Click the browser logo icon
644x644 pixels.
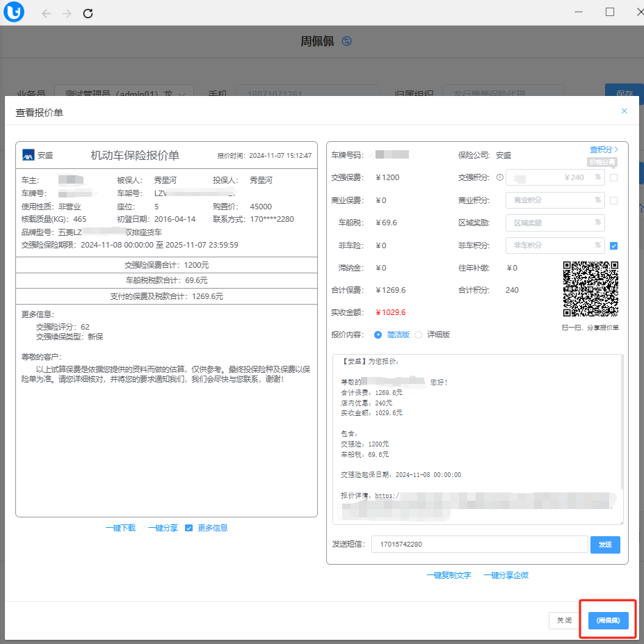coord(13,12)
